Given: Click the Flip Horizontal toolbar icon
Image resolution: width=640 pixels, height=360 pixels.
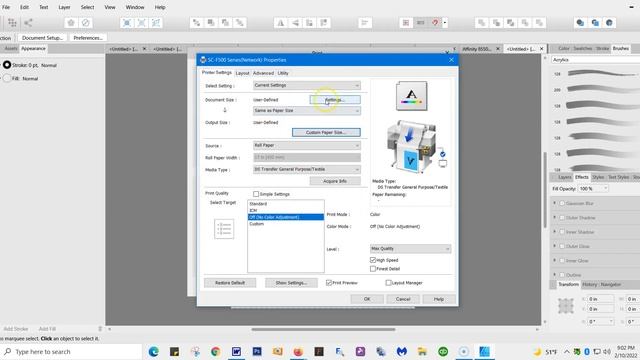Looking at the screenshot, I should pyautogui.click(x=280, y=23).
